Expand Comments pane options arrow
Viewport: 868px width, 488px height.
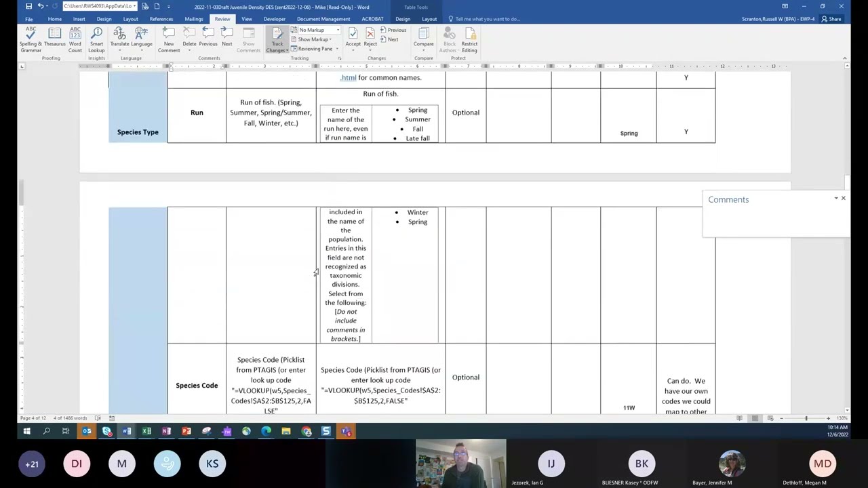click(835, 198)
